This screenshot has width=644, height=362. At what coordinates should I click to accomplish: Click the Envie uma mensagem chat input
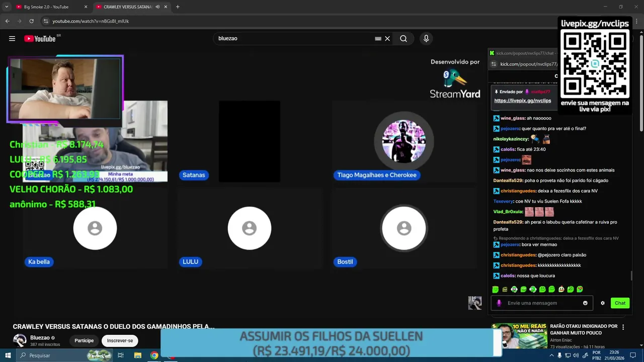pyautogui.click(x=542, y=303)
